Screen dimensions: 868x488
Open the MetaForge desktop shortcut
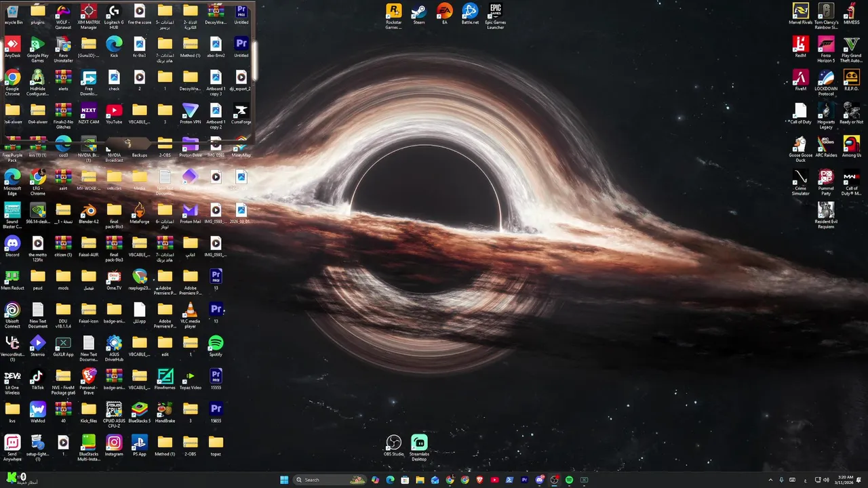click(140, 214)
